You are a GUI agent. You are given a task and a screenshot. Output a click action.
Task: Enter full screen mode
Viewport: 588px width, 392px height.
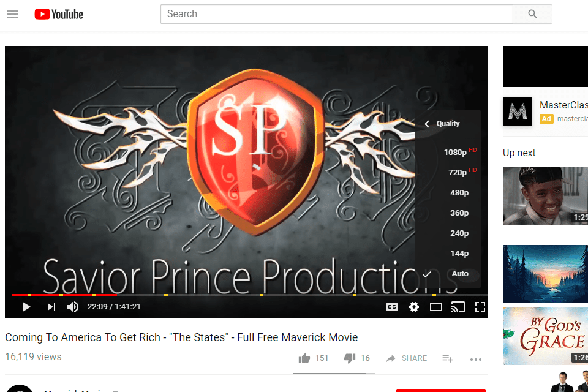tap(480, 307)
